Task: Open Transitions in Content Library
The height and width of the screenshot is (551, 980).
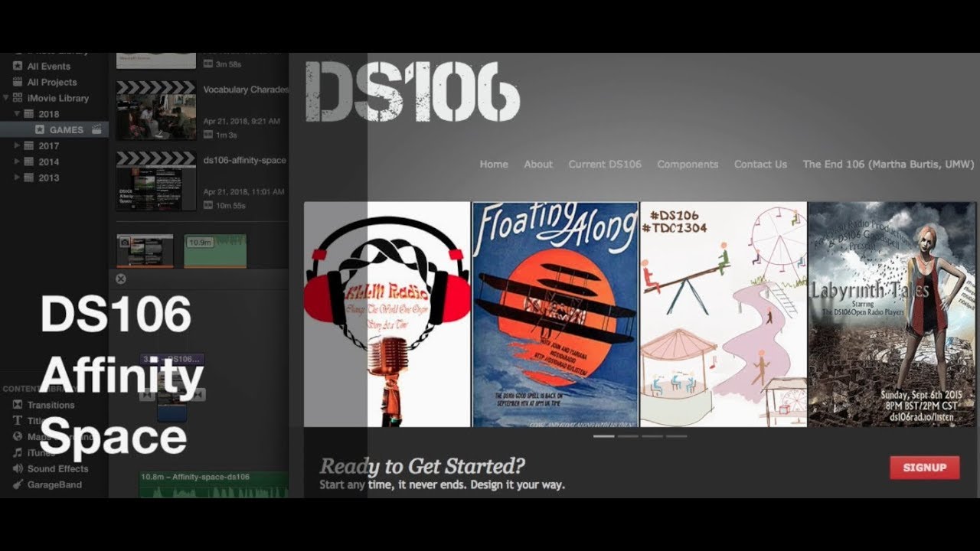Action: coord(51,405)
